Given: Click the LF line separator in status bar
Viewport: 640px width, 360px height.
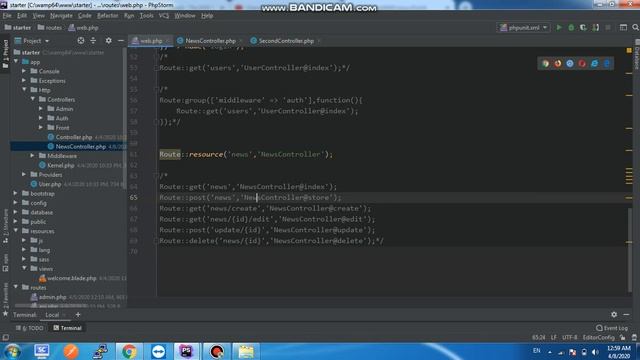Looking at the screenshot, I should (x=553, y=338).
